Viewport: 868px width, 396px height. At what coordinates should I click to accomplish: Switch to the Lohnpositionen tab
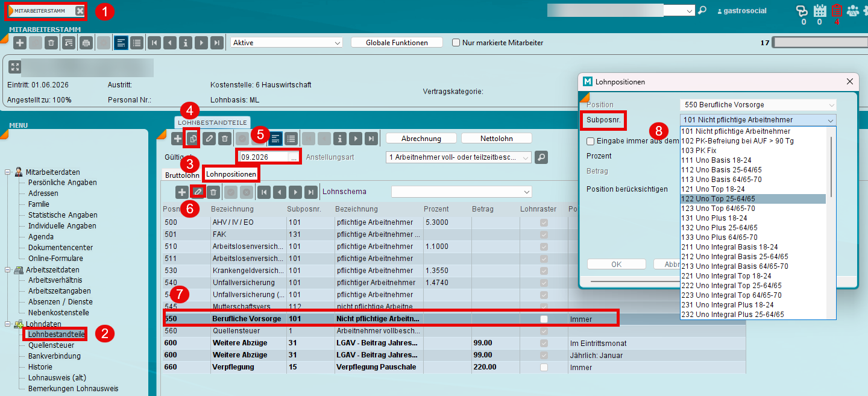pos(231,174)
